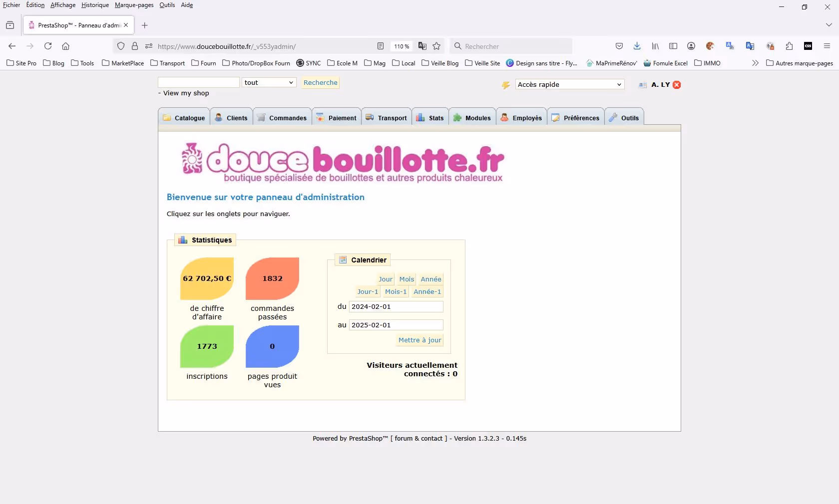Click the Année calendar button
The width and height of the screenshot is (839, 504).
[431, 279]
